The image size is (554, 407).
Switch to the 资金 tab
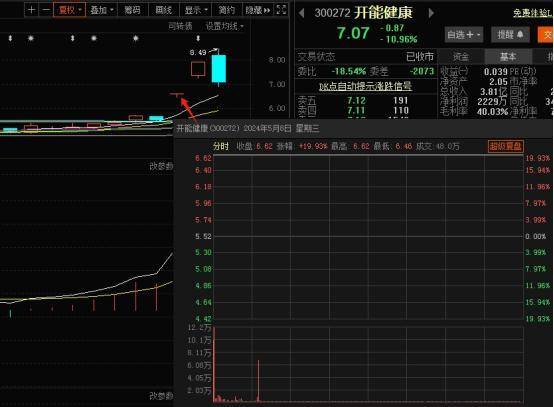point(460,57)
